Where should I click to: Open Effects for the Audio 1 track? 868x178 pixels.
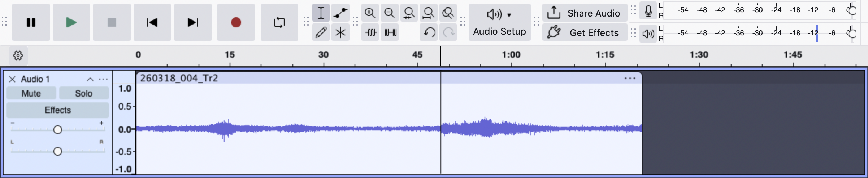(58, 110)
